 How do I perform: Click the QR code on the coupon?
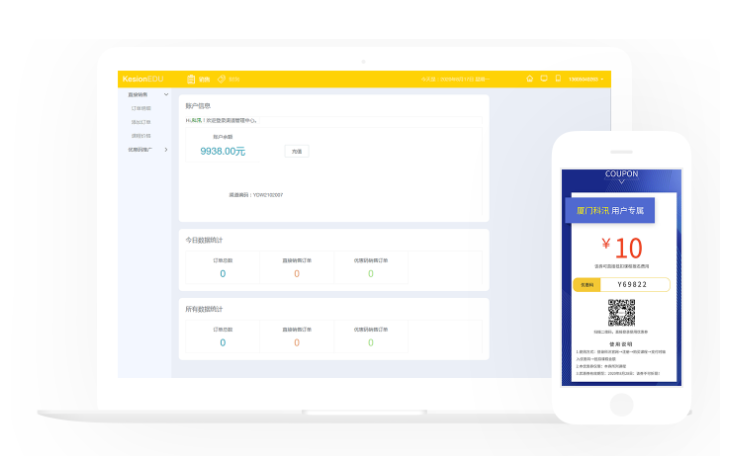click(x=621, y=313)
